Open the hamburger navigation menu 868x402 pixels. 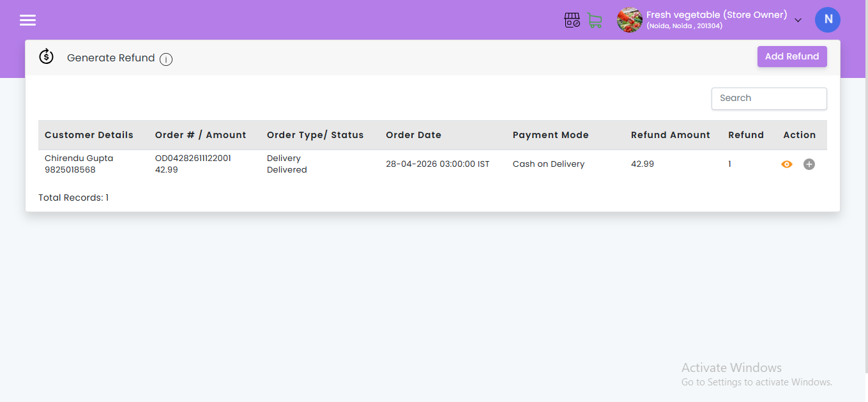coord(27,20)
